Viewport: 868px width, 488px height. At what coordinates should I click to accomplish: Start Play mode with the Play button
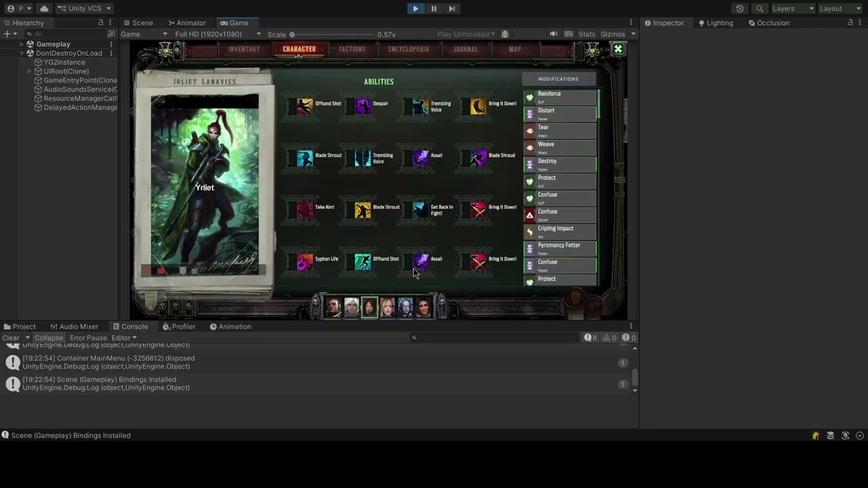pyautogui.click(x=415, y=9)
